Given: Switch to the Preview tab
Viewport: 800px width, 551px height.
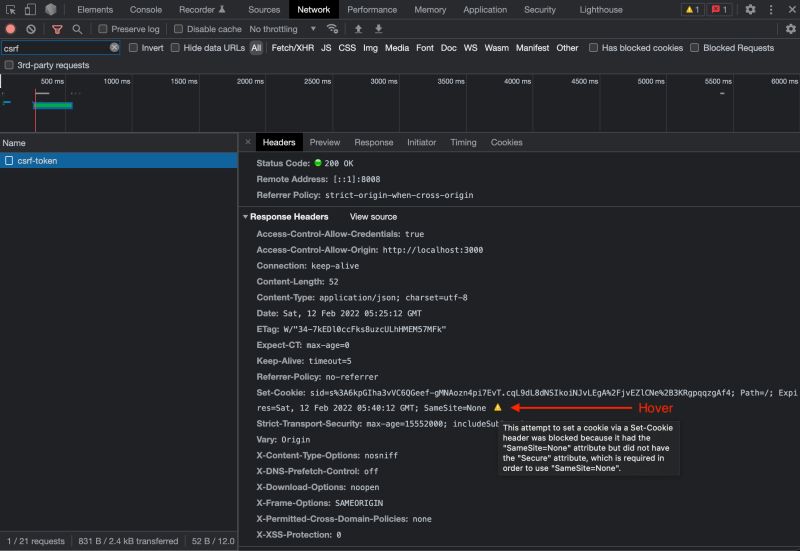Looking at the screenshot, I should pos(324,142).
